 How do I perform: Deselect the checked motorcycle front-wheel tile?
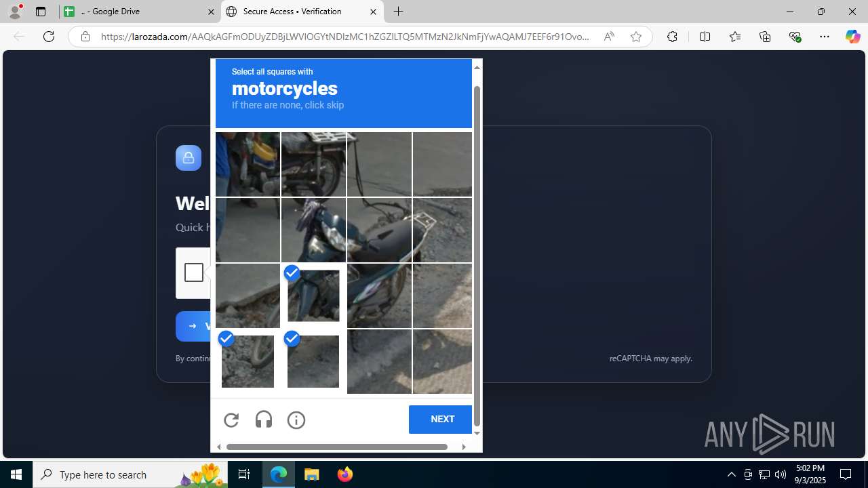(313, 296)
